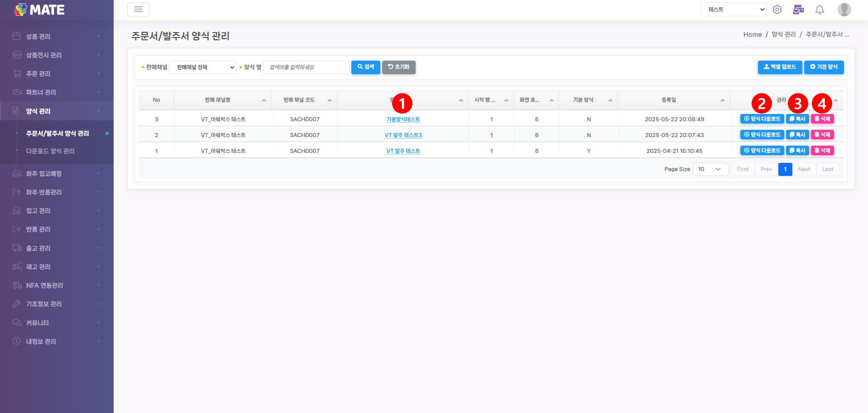Open the 테스트 dropdown in header
This screenshot has width=868, height=413.
coord(734,9)
